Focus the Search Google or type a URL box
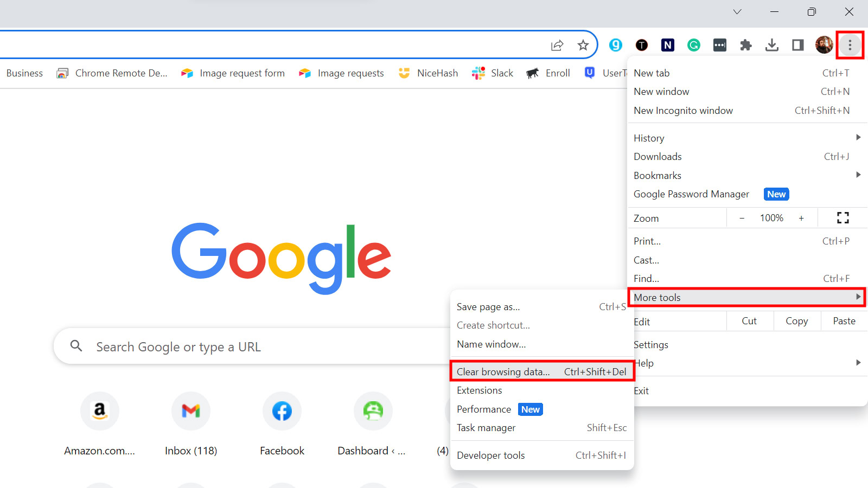 click(252, 346)
